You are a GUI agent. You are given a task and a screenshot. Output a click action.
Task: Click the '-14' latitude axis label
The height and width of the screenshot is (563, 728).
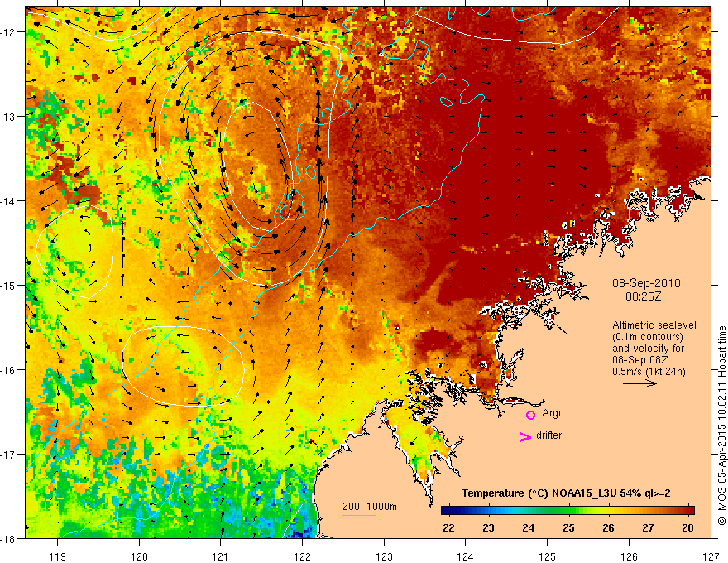coord(8,201)
